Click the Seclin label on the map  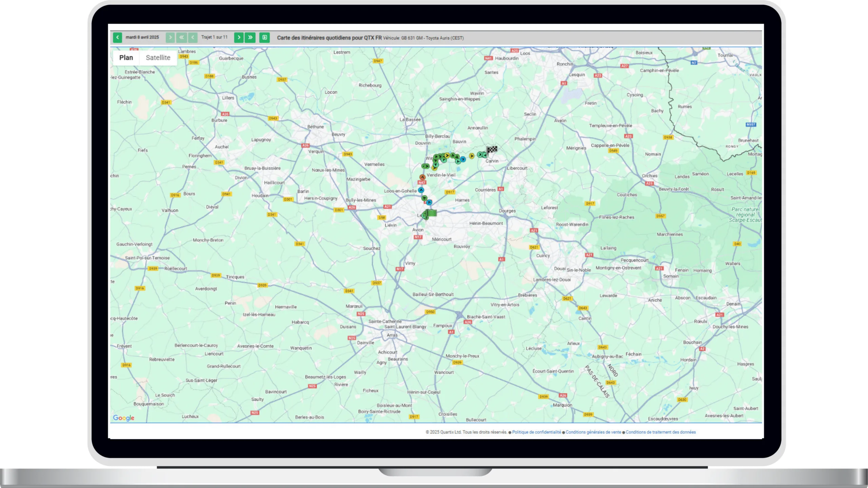click(x=530, y=114)
